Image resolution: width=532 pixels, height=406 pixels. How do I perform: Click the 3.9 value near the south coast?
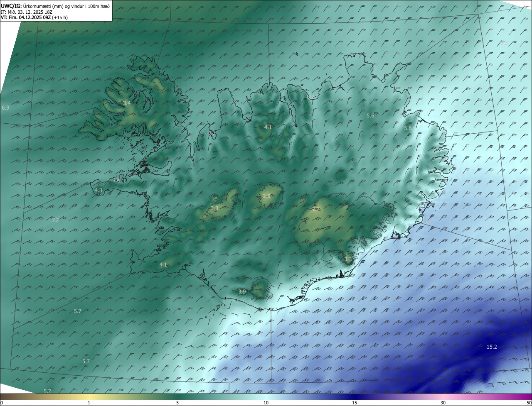click(x=242, y=292)
